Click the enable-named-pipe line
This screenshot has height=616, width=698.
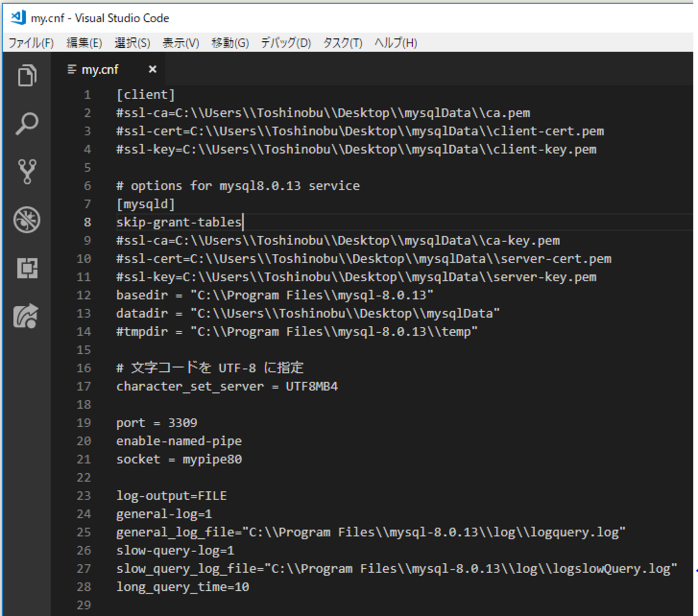(179, 442)
